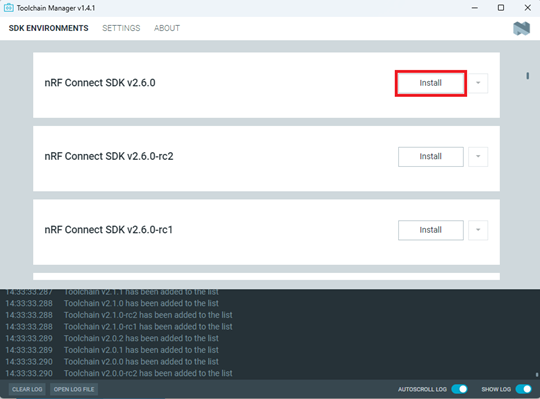Click the log panel scrollbar thumb

tap(537, 375)
